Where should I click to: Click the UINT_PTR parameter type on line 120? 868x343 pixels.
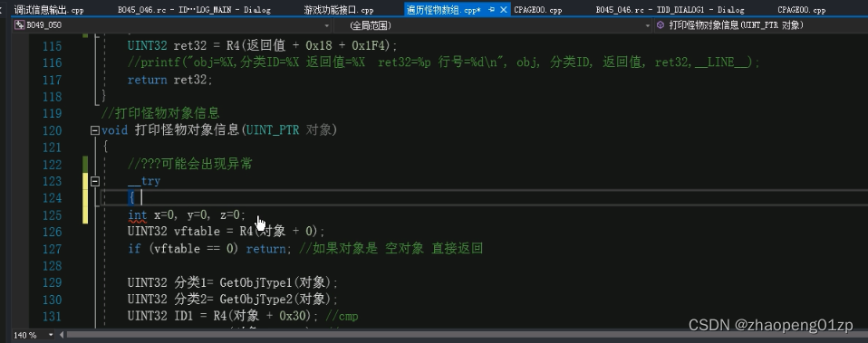pos(273,130)
